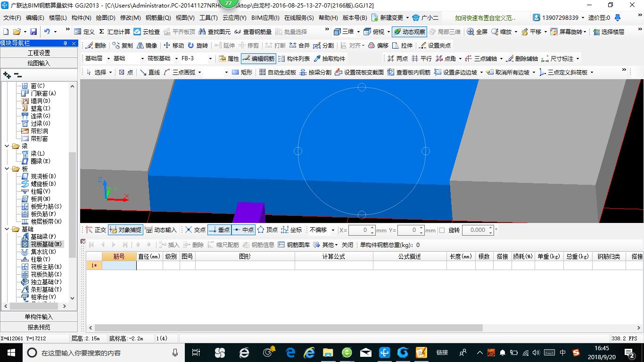Viewport: 644px width, 362px height.
Task: Click 查找图元 find element
Action: 215,32
